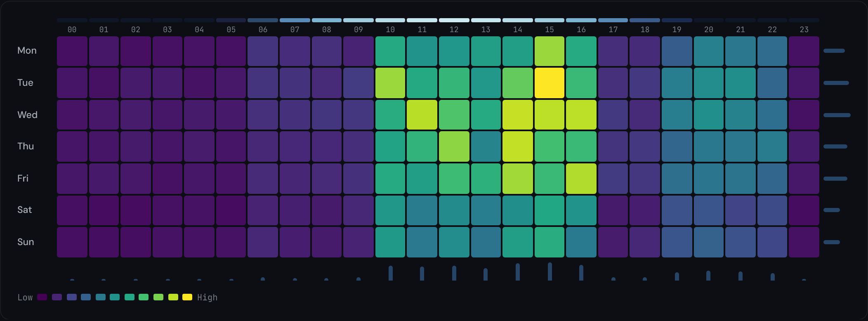Viewport: 868px width, 321px height.
Task: Click the bright yellow legend swatch beside High
Action: pyautogui.click(x=187, y=297)
